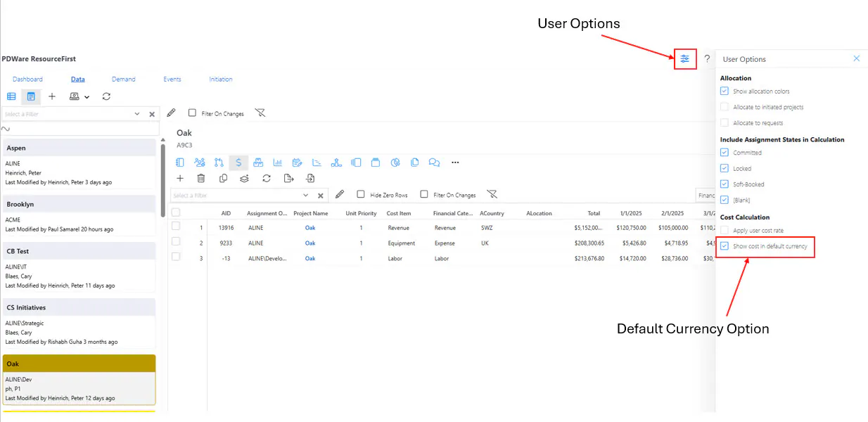
Task: Open the line graph icon in Oak toolbar
Action: pos(317,162)
